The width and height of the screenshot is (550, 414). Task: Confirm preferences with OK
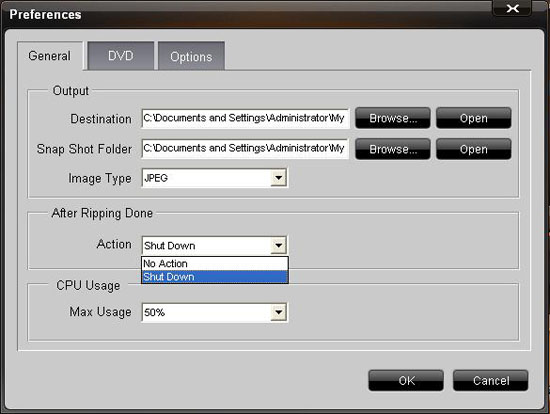406,380
